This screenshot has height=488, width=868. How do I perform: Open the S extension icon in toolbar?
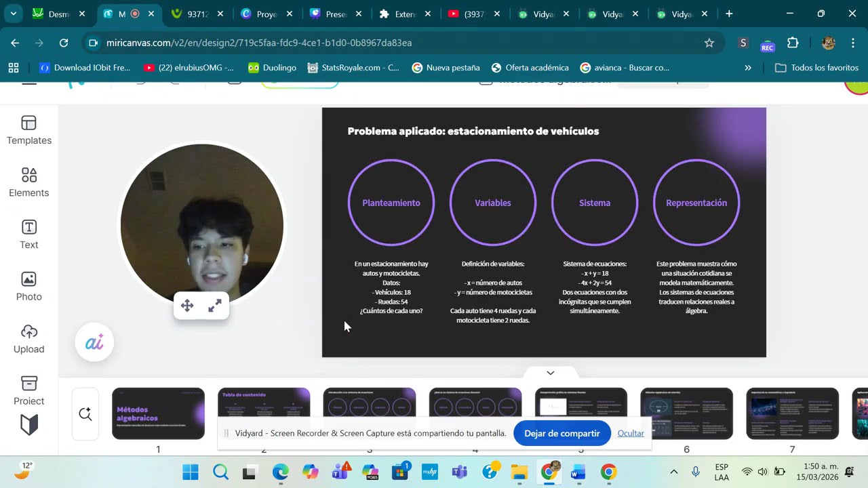[743, 43]
